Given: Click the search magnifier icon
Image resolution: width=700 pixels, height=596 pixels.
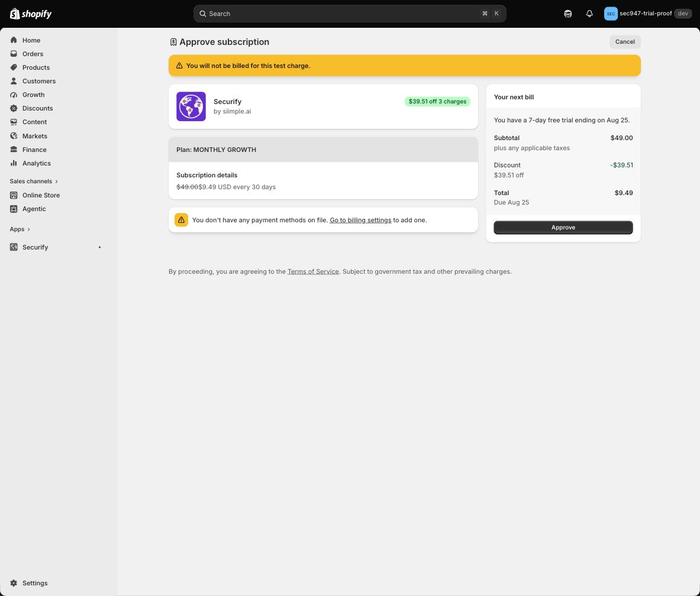Looking at the screenshot, I should click(203, 14).
